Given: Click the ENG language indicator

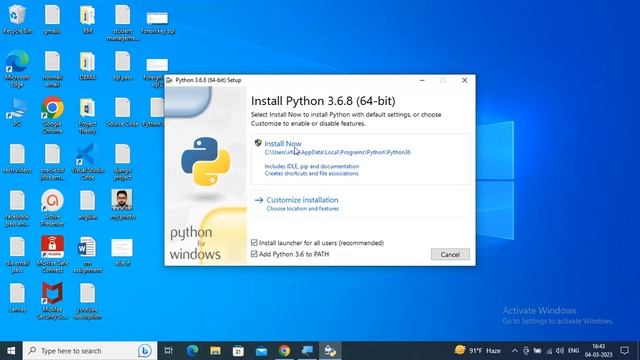Looking at the screenshot, I should (573, 350).
